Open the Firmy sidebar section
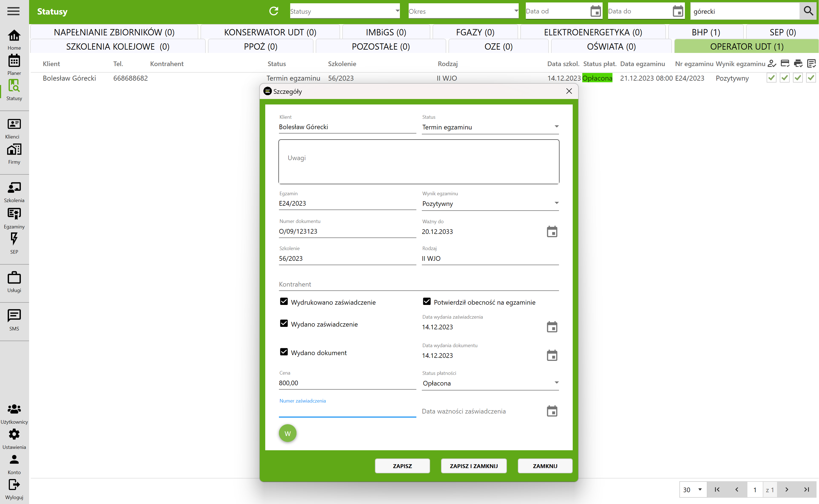This screenshot has width=819, height=504. pyautogui.click(x=14, y=154)
